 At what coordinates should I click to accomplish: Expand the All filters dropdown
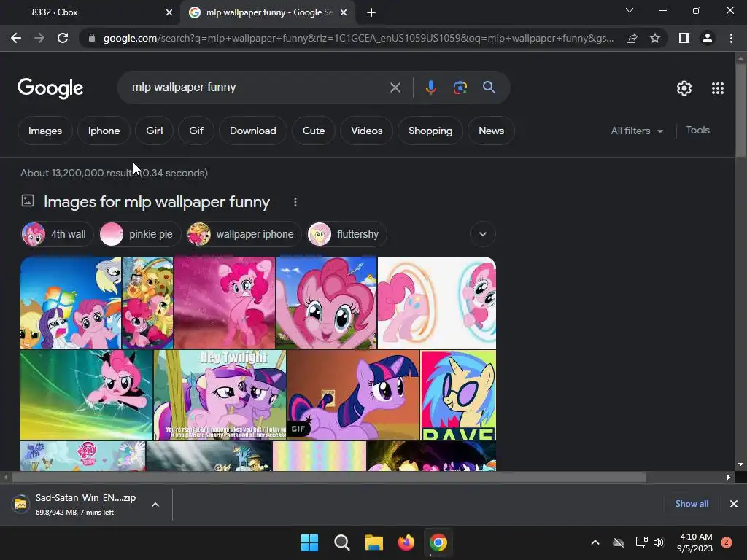pyautogui.click(x=637, y=131)
